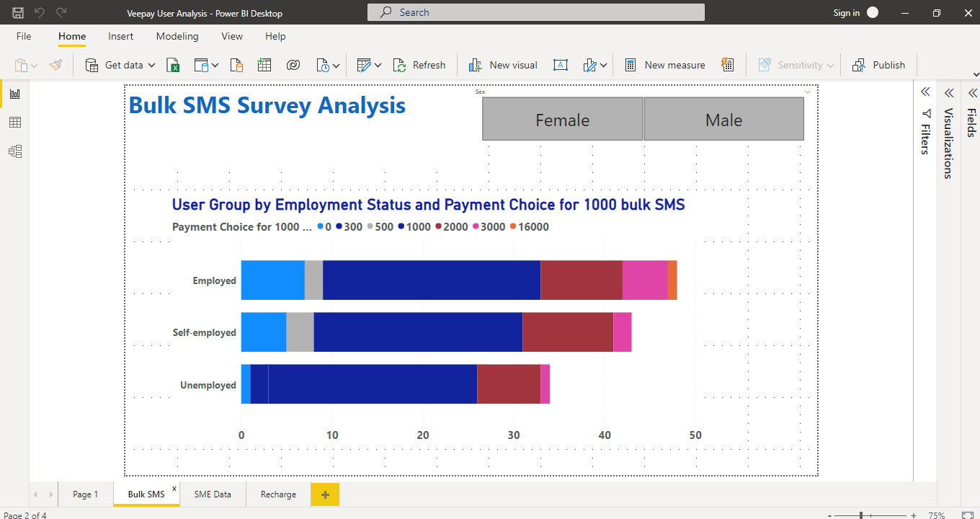Viewport: 980px width, 519px height.
Task: Switch to the SME Data page tab
Action: click(x=213, y=494)
